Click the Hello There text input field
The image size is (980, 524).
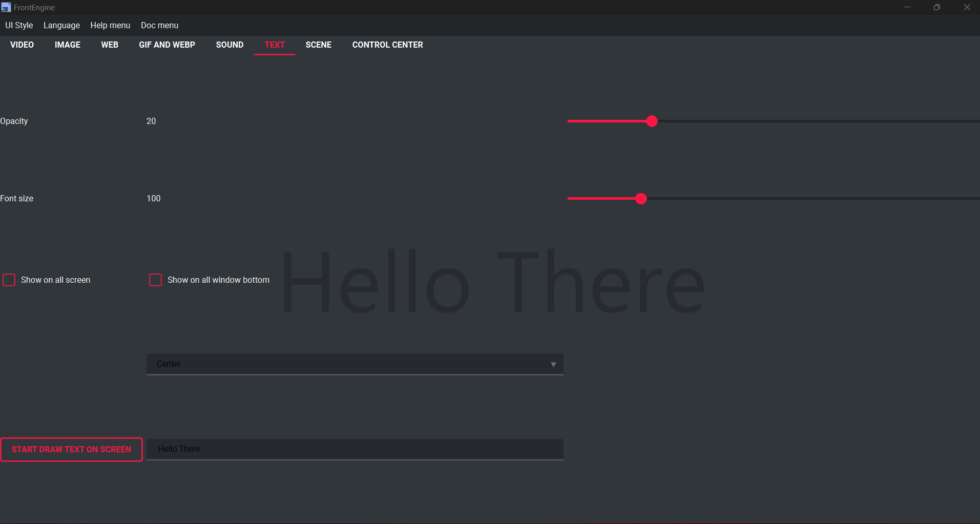click(355, 449)
